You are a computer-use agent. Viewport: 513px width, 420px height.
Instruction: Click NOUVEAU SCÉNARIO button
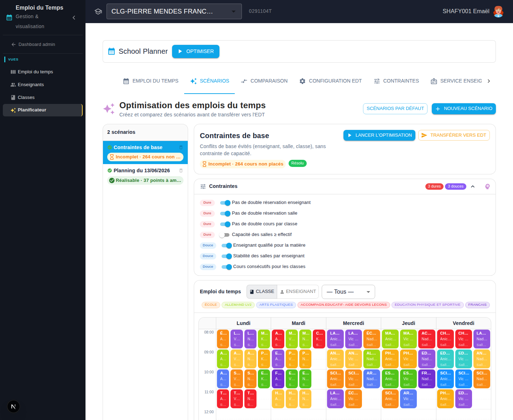[464, 109]
